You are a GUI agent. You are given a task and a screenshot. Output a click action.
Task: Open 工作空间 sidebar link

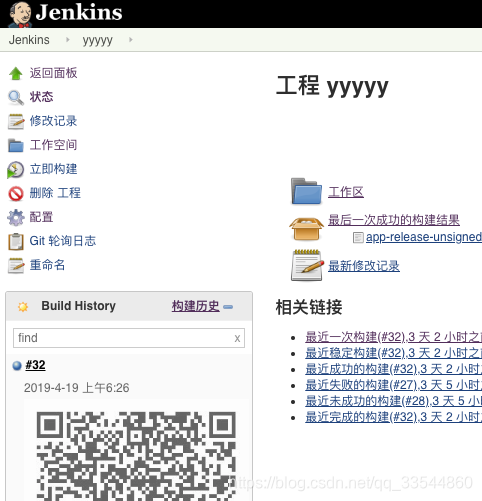click(x=53, y=145)
